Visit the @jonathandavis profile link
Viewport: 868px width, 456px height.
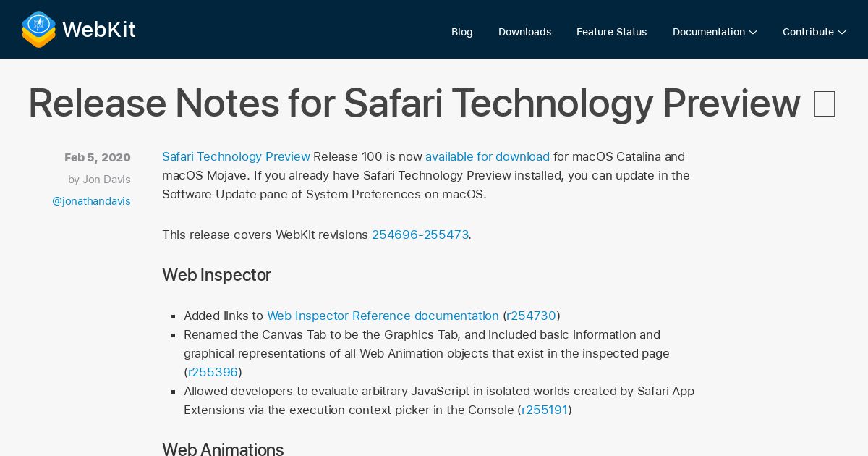coord(91,201)
